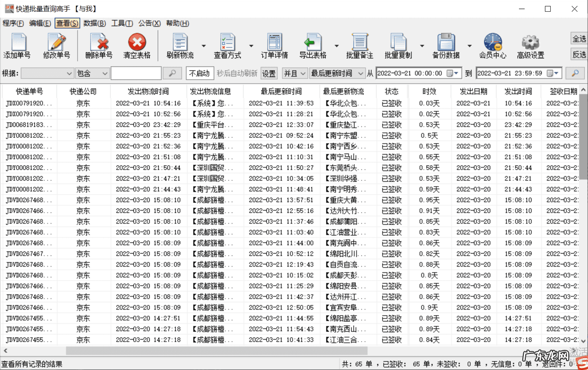The image size is (588, 370).
Task: Click the search keyword input field
Action: [136, 74]
